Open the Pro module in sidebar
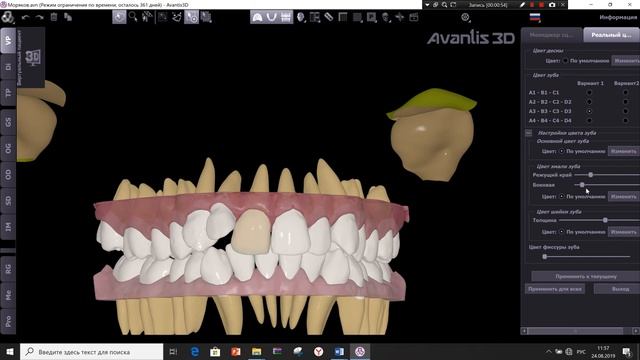 (8, 321)
